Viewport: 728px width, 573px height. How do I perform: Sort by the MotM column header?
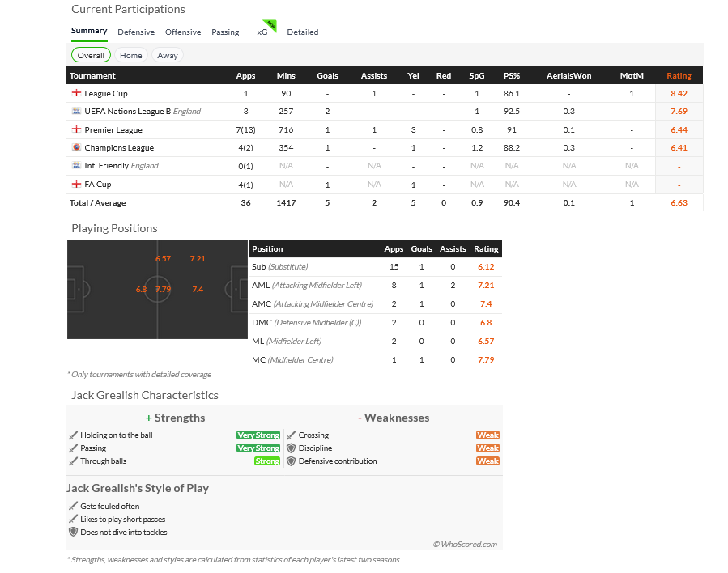tap(632, 75)
